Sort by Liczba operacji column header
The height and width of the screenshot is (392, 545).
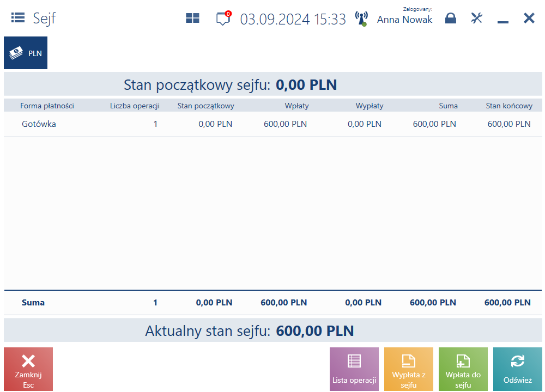tap(135, 106)
